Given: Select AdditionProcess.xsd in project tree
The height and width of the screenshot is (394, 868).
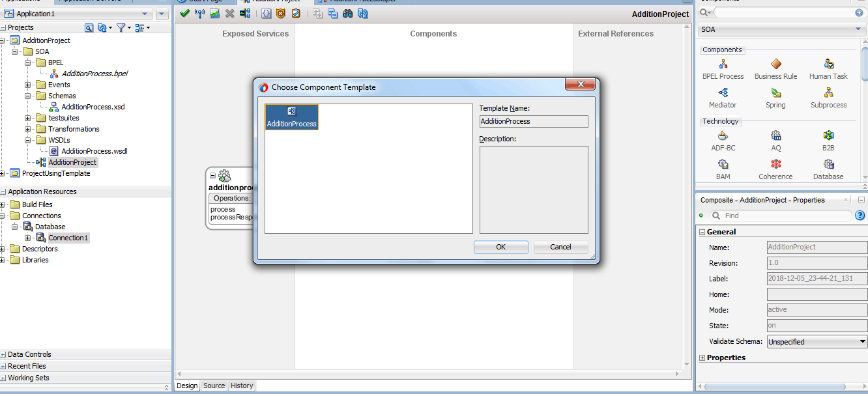Looking at the screenshot, I should [93, 107].
